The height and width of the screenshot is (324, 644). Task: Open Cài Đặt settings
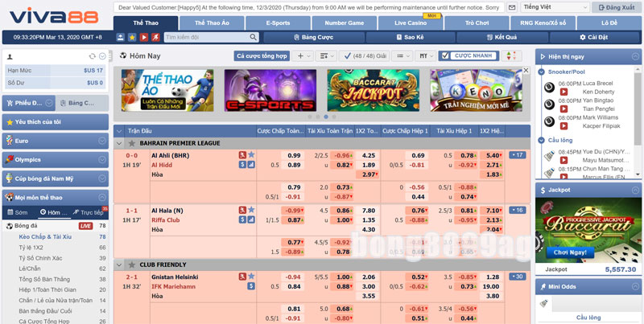click(593, 37)
